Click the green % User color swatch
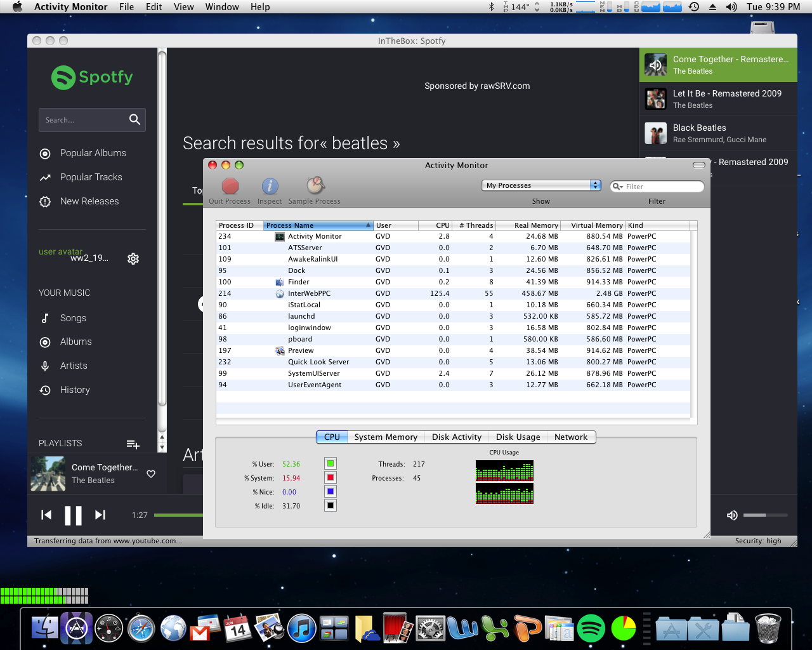The width and height of the screenshot is (812, 650). click(331, 463)
